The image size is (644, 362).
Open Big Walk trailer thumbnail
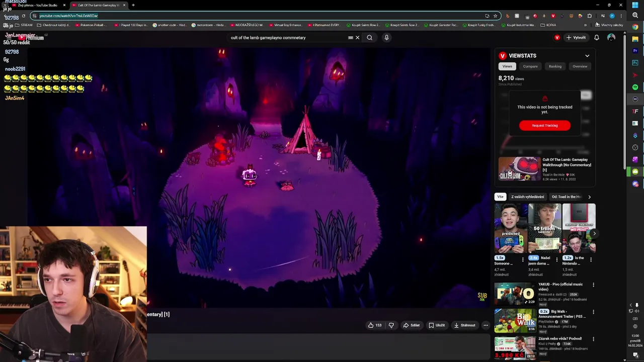515,321
